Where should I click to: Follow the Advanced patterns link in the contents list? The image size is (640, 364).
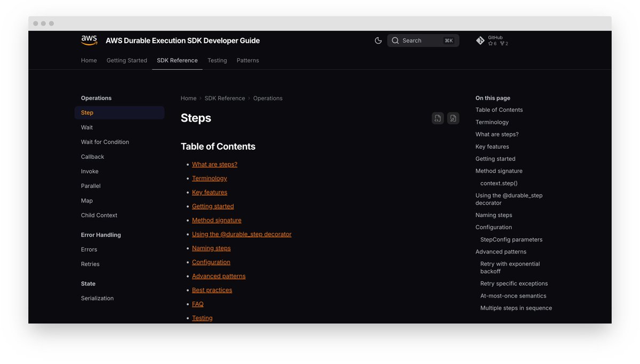pos(219,276)
